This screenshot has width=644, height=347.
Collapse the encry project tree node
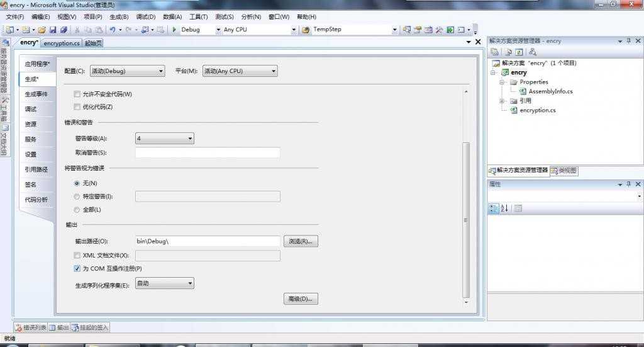pos(493,73)
